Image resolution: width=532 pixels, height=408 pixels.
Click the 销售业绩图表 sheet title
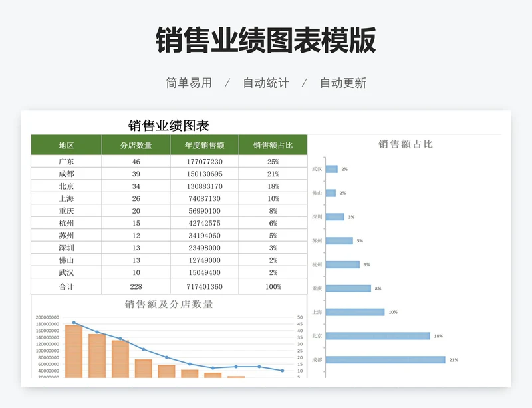point(169,126)
